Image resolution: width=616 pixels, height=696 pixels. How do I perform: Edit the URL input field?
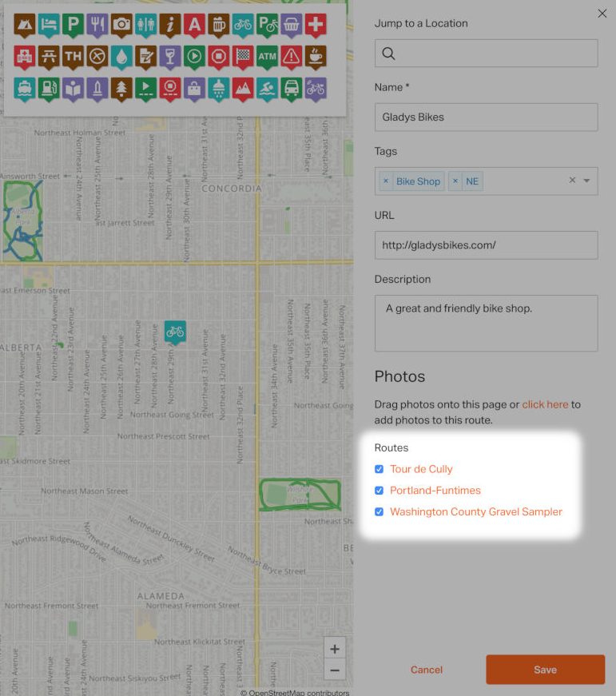coord(487,245)
